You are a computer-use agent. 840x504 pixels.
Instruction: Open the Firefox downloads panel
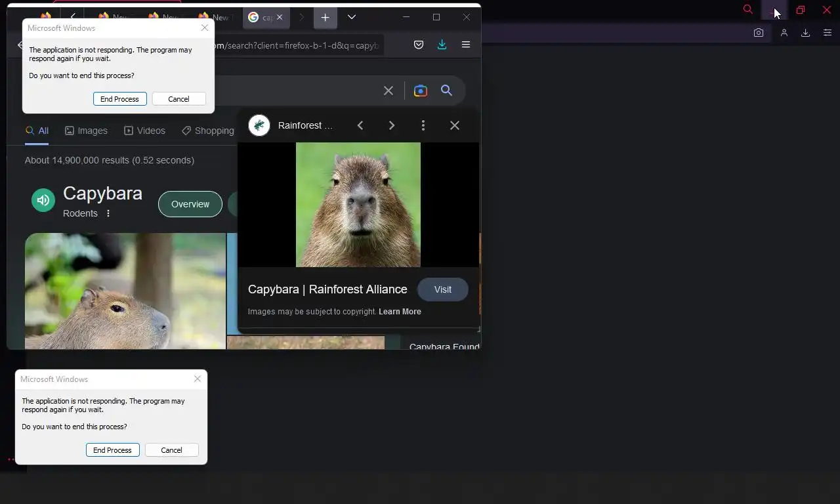click(x=442, y=45)
